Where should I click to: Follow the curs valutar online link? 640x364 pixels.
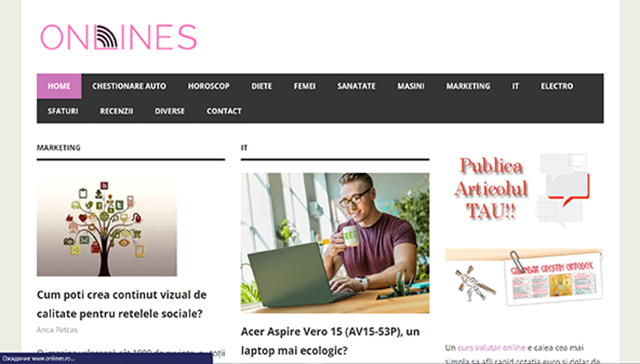tap(491, 348)
